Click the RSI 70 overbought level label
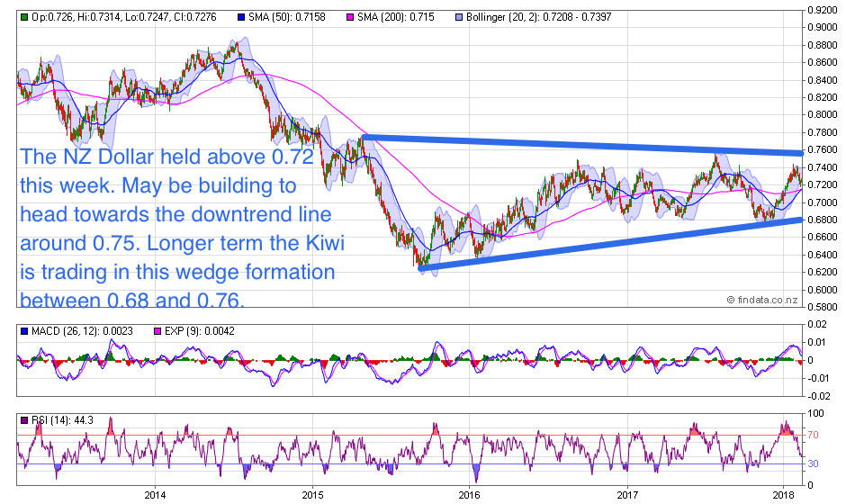The width and height of the screenshot is (846, 504). (x=813, y=435)
